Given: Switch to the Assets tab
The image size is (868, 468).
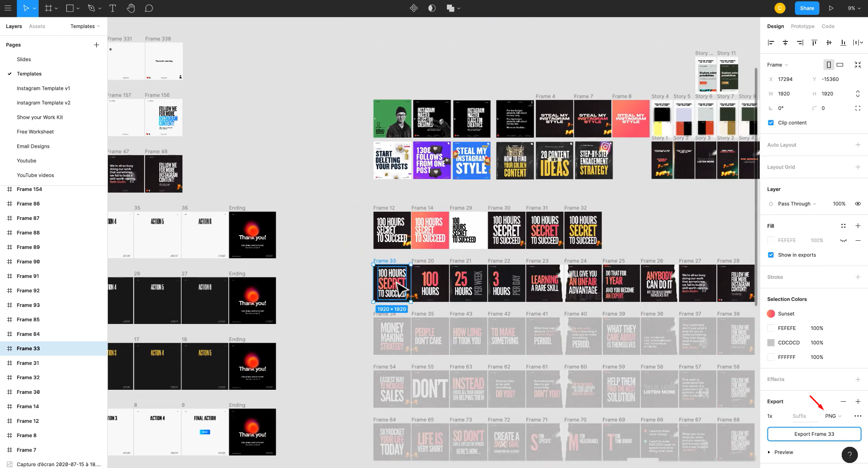Looking at the screenshot, I should click(37, 26).
